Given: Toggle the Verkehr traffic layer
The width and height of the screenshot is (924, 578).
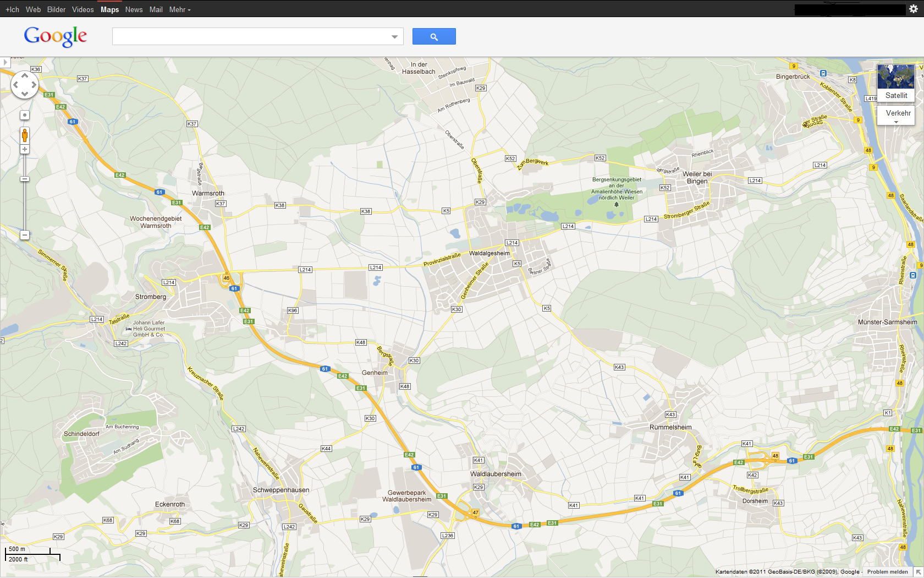Looking at the screenshot, I should pyautogui.click(x=898, y=113).
